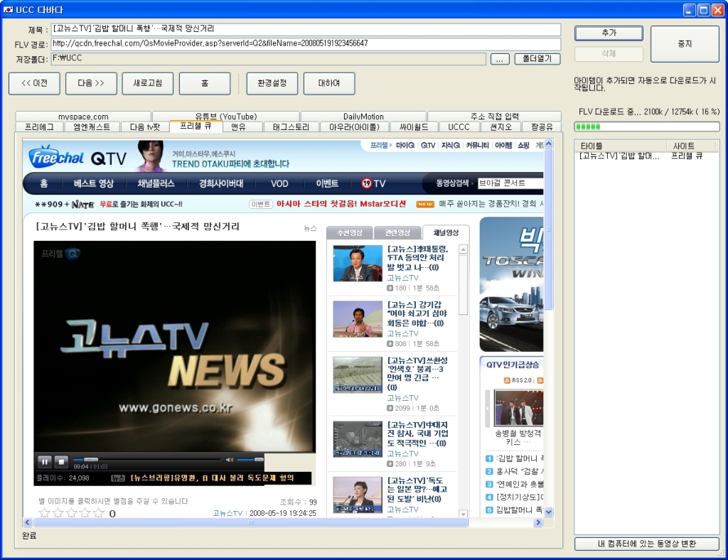The image size is (728, 560).
Task: Open folder browse button with ellipsis
Action: [x=500, y=59]
